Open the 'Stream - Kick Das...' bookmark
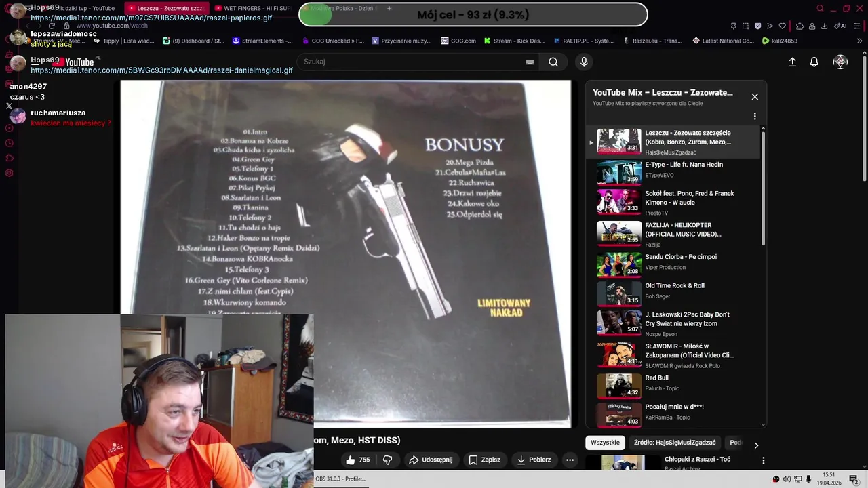 click(x=514, y=41)
